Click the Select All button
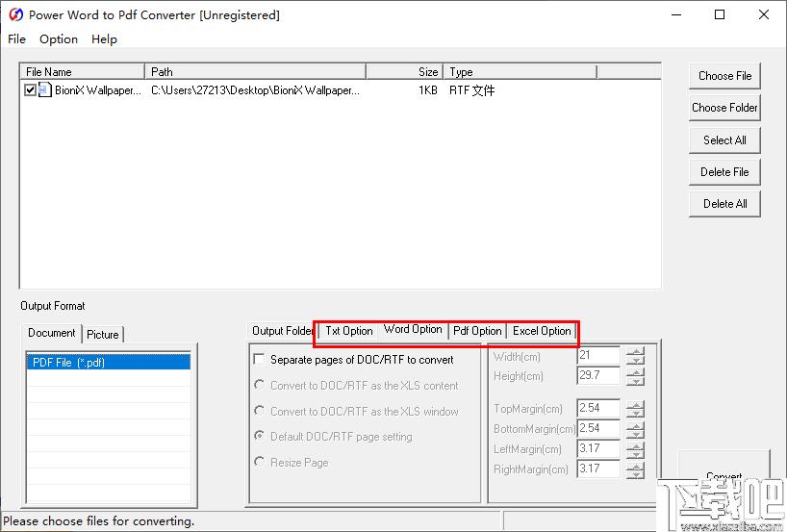 click(x=724, y=140)
